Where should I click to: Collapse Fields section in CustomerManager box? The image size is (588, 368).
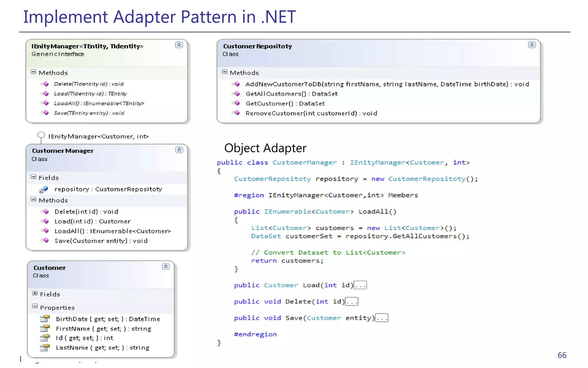click(x=34, y=177)
